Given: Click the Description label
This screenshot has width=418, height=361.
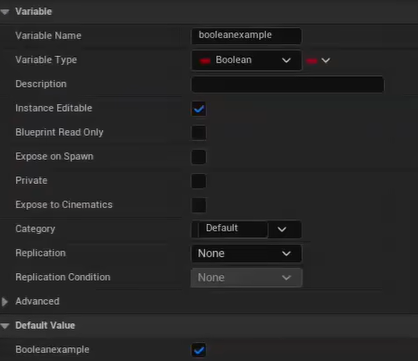Looking at the screenshot, I should tap(41, 84).
